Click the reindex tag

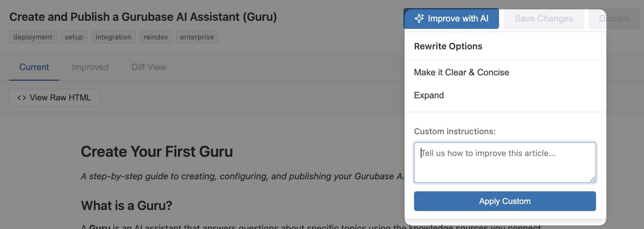(156, 37)
